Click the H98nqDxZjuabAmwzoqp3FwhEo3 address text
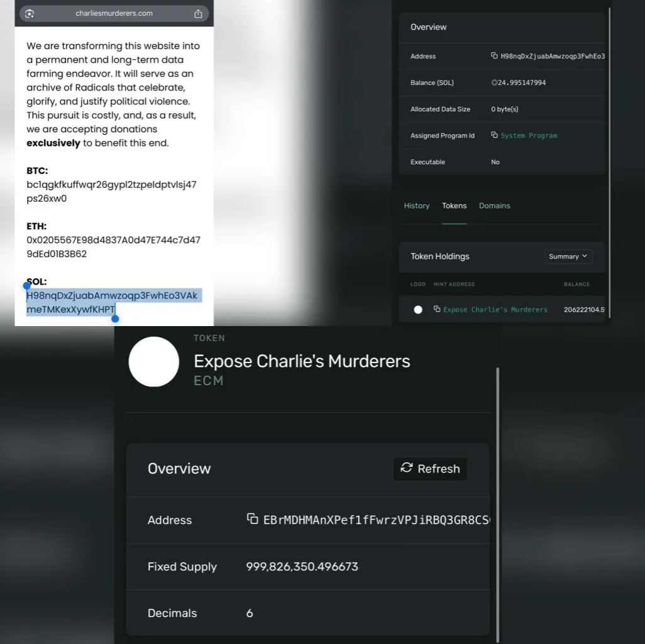 553,57
